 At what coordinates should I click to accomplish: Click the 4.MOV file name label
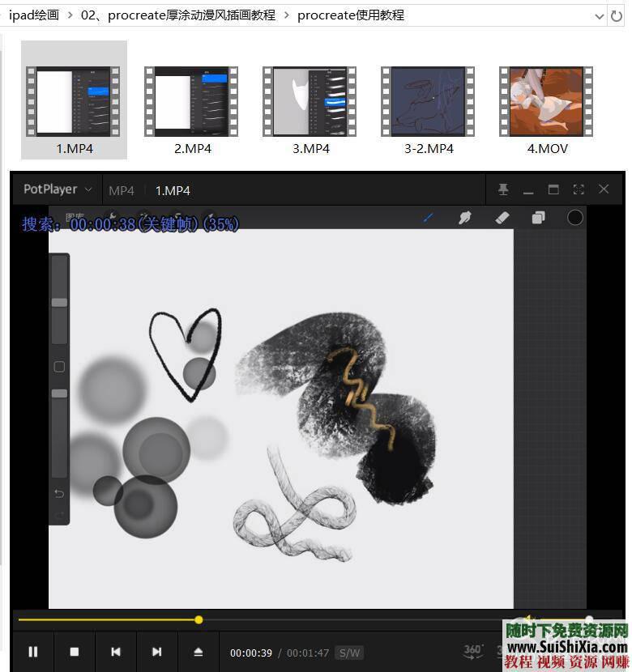pyautogui.click(x=548, y=149)
